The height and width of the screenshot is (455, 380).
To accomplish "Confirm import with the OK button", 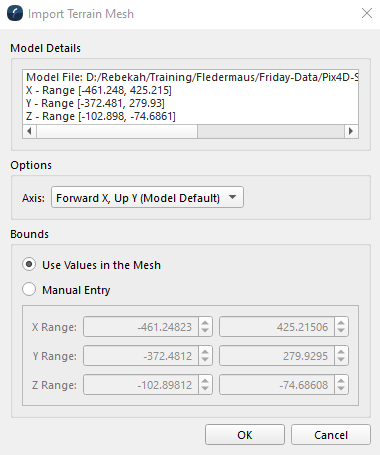I will pyautogui.click(x=245, y=435).
